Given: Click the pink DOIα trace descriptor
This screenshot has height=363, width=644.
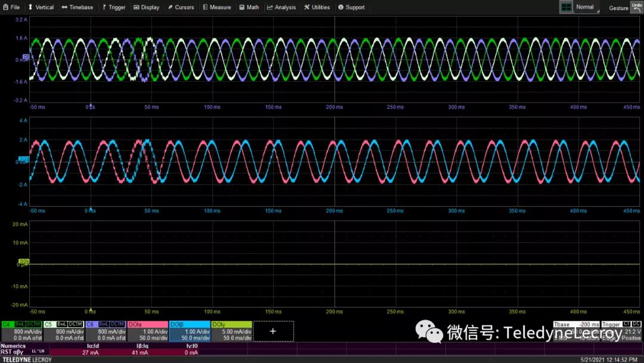Looking at the screenshot, I should 147,331.
